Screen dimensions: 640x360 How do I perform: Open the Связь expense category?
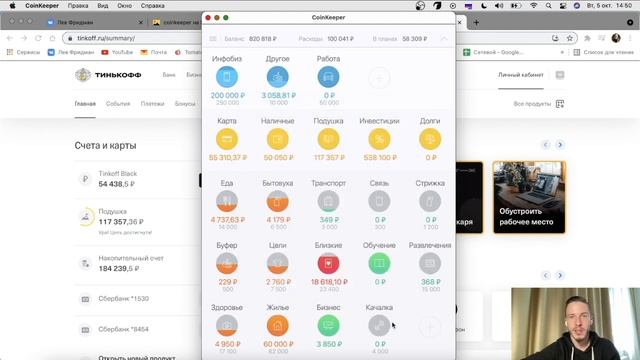[379, 201]
